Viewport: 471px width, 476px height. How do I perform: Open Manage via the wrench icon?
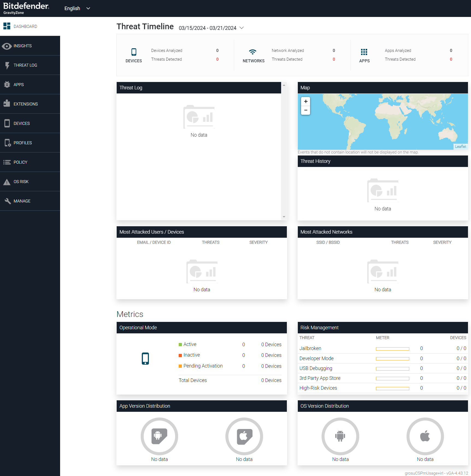7,201
